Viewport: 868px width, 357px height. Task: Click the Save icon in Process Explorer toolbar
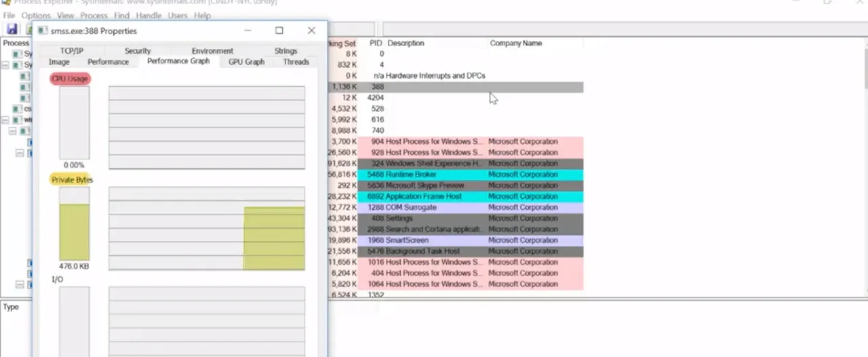[12, 29]
